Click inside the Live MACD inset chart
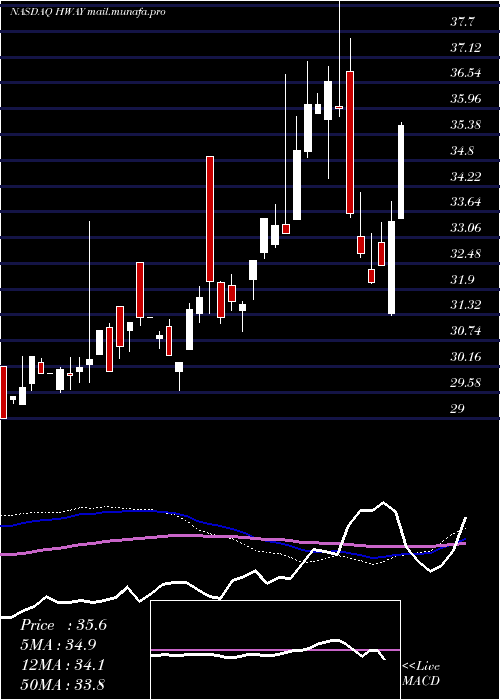This screenshot has height=700, width=500. 275,650
